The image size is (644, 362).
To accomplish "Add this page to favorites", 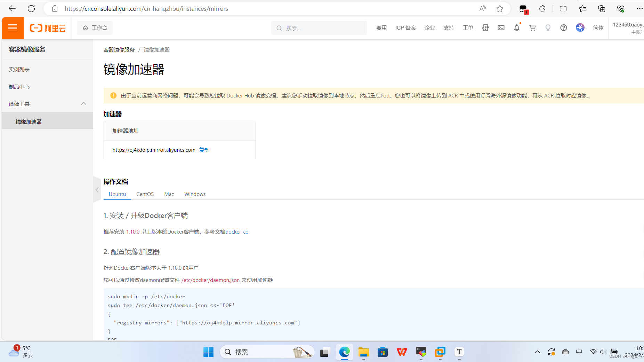I will 500,9.
